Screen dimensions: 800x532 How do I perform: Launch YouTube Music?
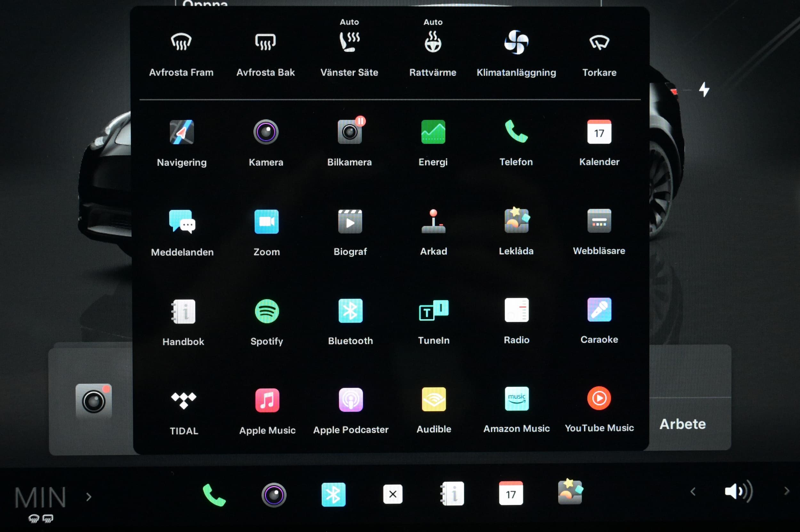click(599, 398)
